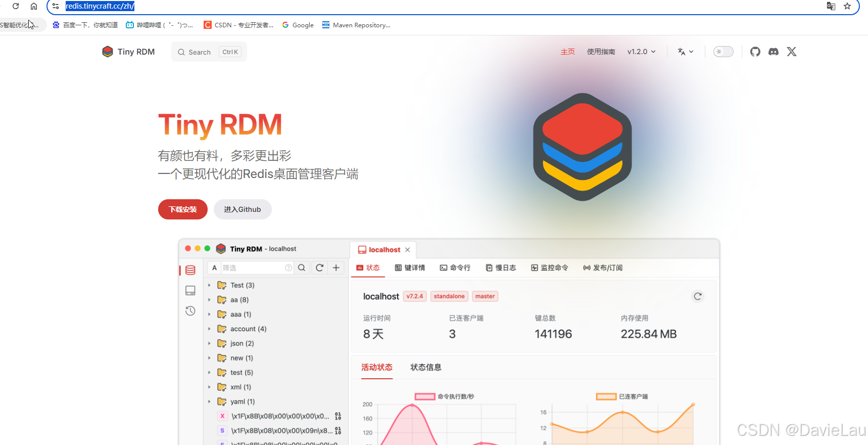Reload the page with the browser refresh icon
The height and width of the screenshot is (445, 868).
16,6
